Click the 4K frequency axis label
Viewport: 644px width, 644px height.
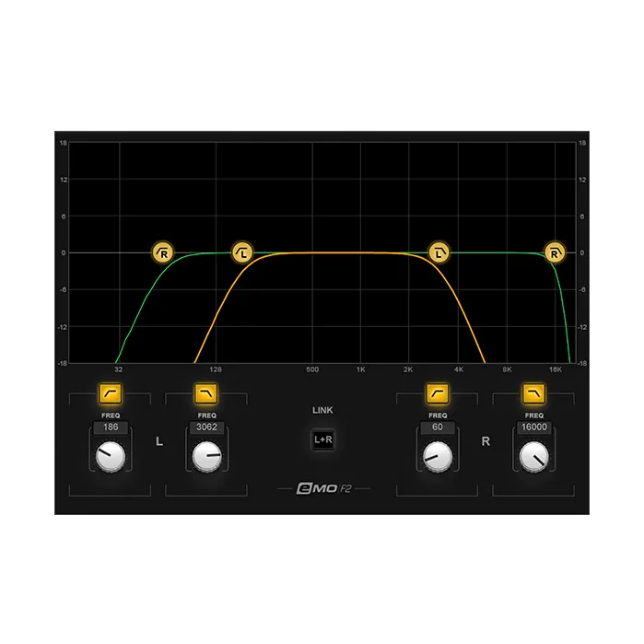coord(459,369)
